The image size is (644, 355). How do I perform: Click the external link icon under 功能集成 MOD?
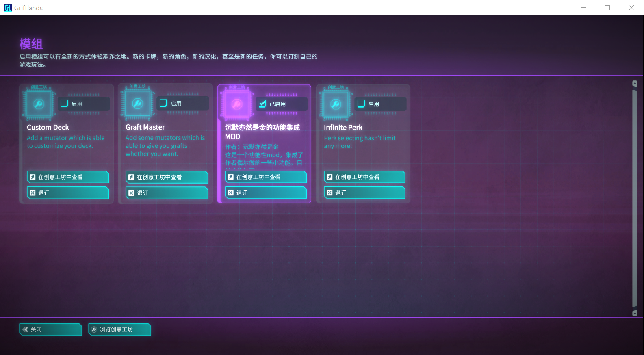[231, 177]
